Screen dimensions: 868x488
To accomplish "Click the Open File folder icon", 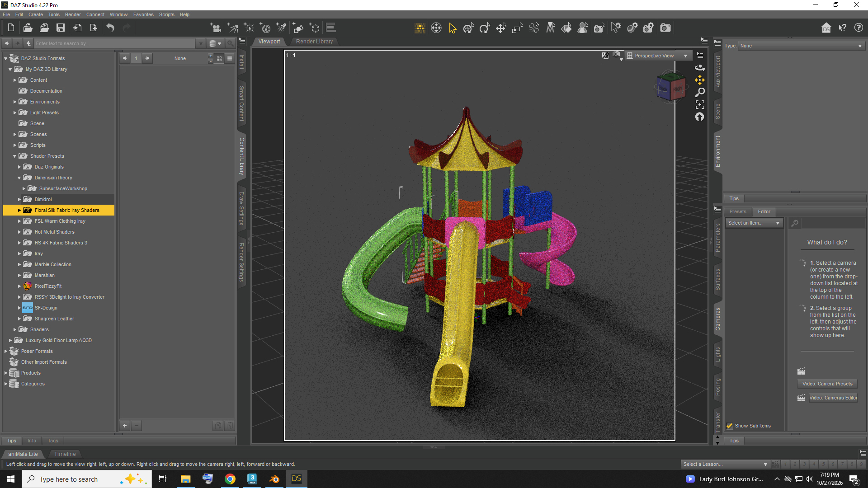I will point(28,28).
